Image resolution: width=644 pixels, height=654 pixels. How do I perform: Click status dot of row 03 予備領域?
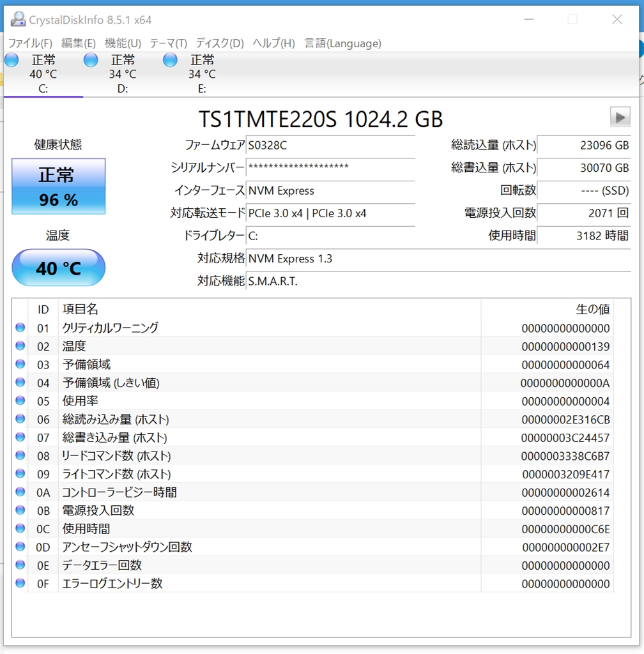coord(20,364)
